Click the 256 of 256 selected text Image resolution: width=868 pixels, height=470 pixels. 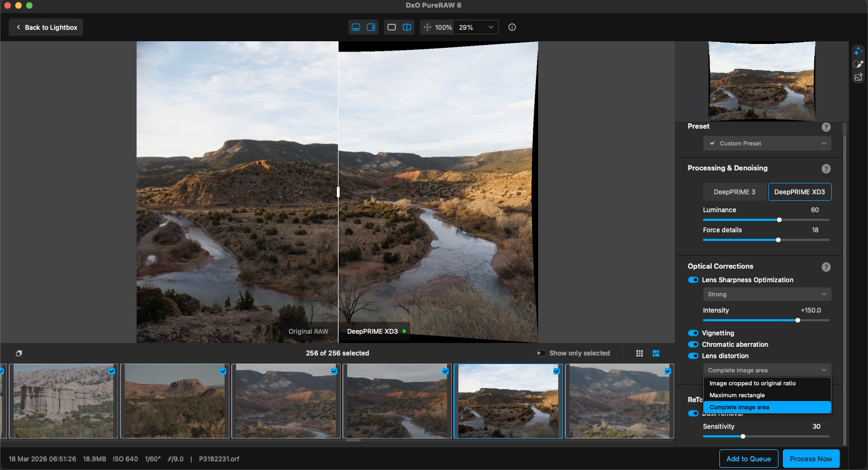(337, 353)
